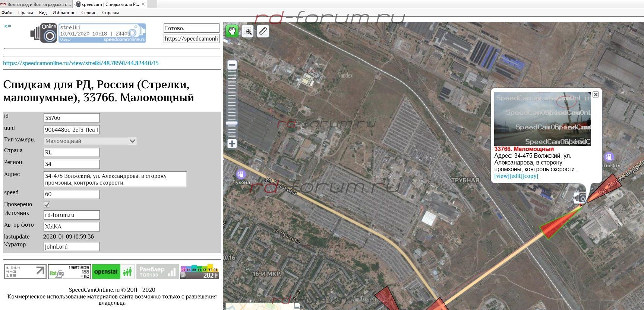Select the hand pan tool on map
The width and height of the screenshot is (644, 310).
[x=232, y=31]
